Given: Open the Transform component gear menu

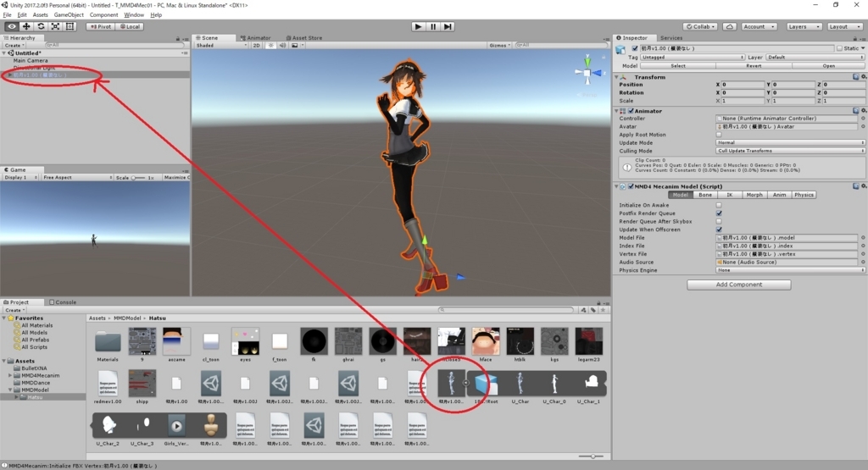Looking at the screenshot, I should coord(863,77).
